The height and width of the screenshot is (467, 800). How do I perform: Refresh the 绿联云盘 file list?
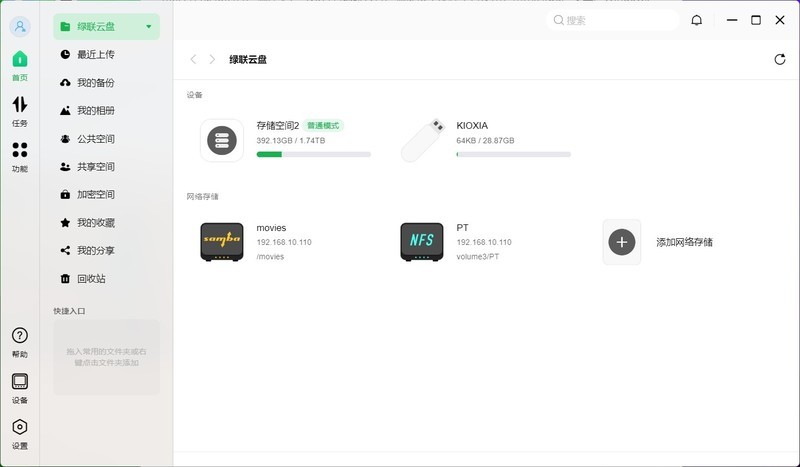(780, 59)
